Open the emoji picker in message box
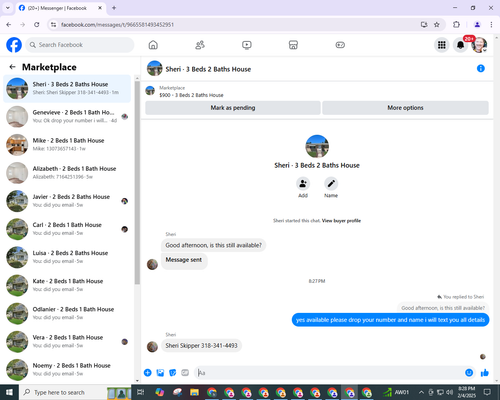 coord(469,373)
